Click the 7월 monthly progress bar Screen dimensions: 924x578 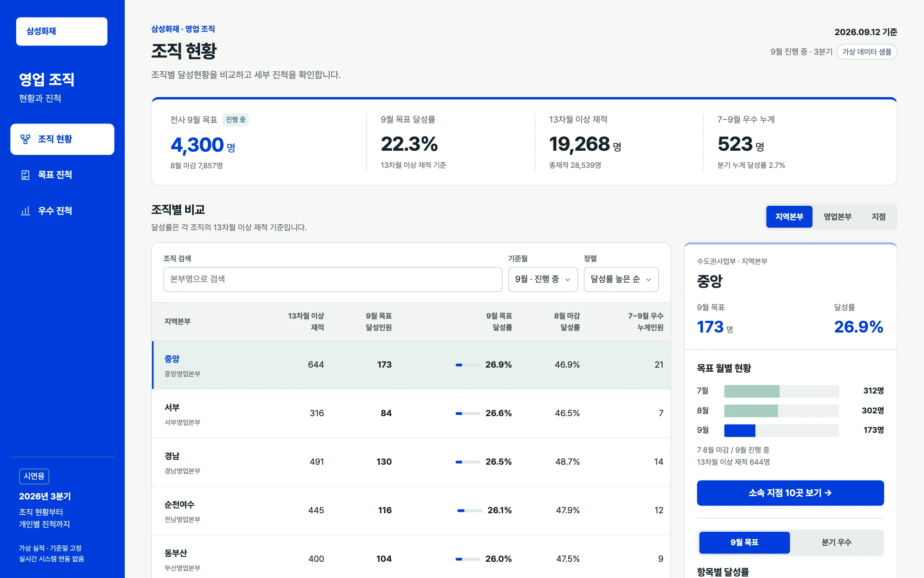(781, 391)
